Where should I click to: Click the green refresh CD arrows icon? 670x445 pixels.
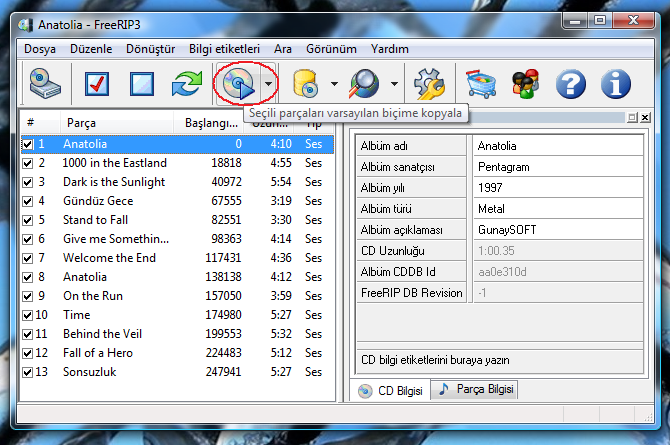pos(187,84)
